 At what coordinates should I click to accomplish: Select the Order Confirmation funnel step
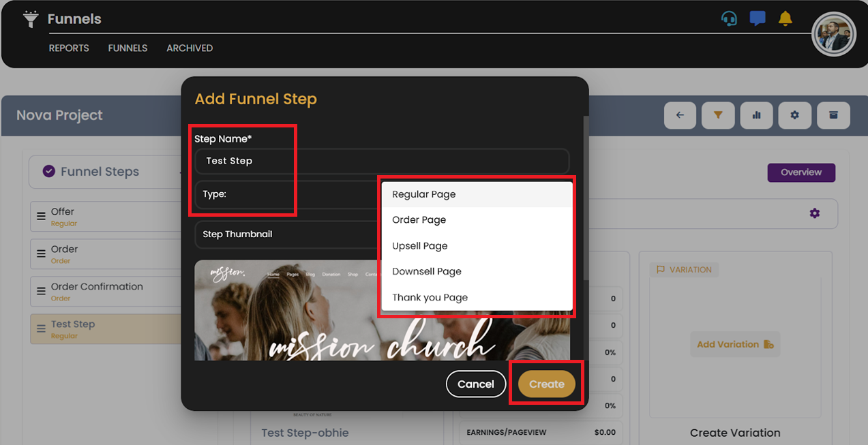[97, 291]
